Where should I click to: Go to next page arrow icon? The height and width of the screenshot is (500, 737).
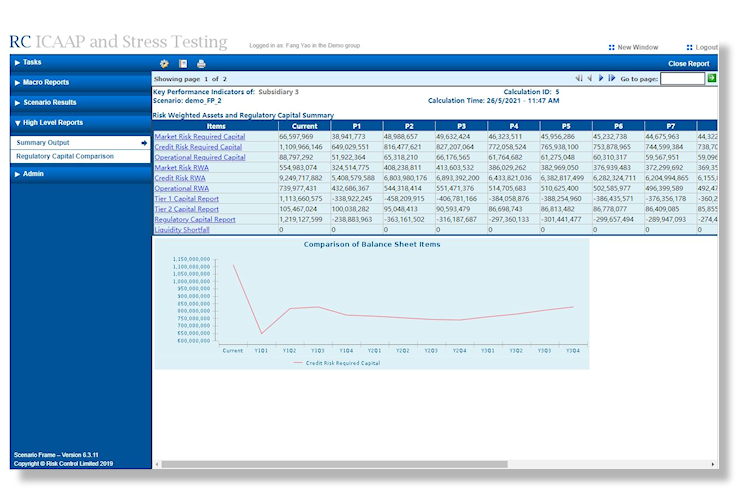[x=601, y=78]
